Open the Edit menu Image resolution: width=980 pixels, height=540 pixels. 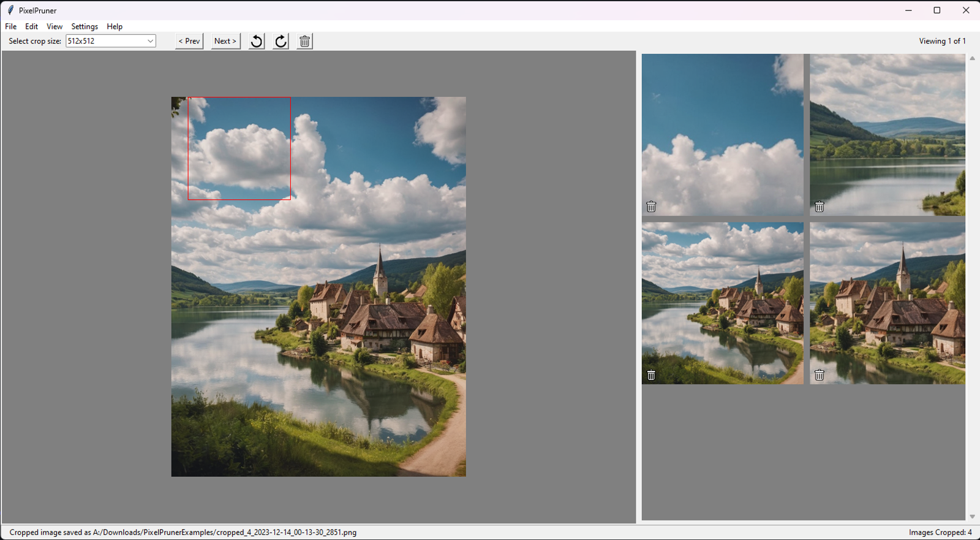tap(31, 26)
